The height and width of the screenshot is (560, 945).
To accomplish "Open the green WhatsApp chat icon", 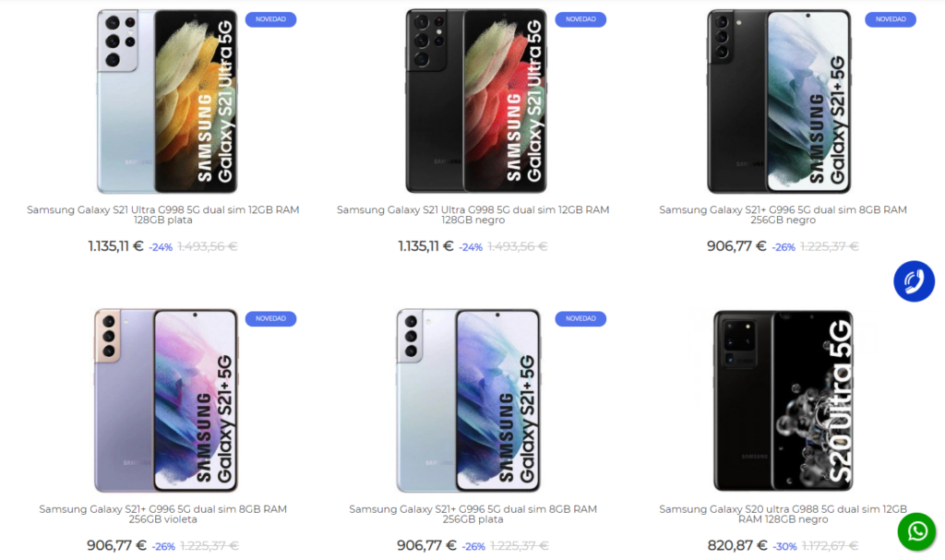I will coord(915,531).
